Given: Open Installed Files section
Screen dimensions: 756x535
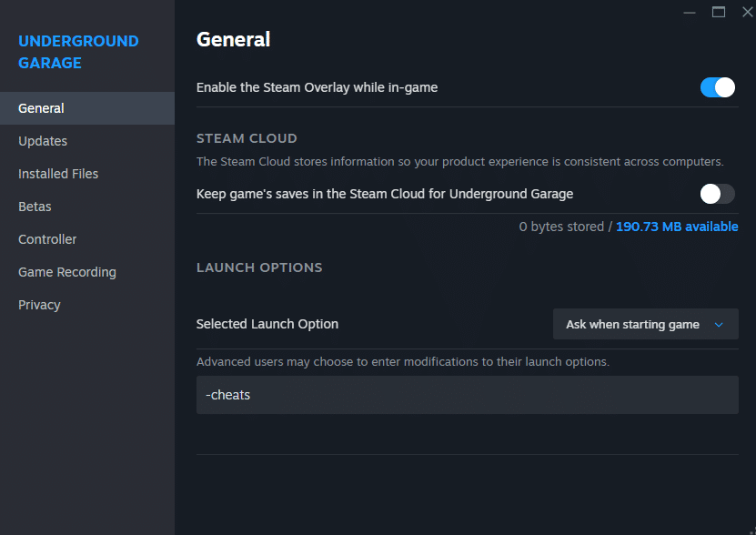Looking at the screenshot, I should 86,174.
